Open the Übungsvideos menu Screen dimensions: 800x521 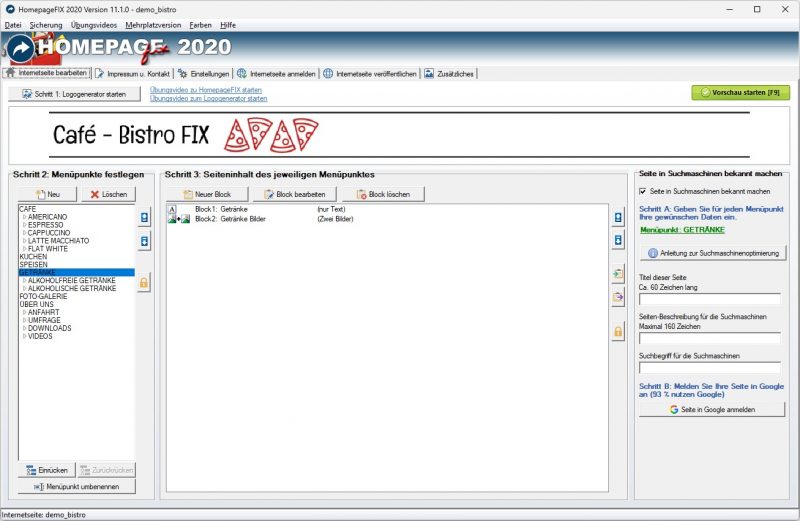coord(94,25)
